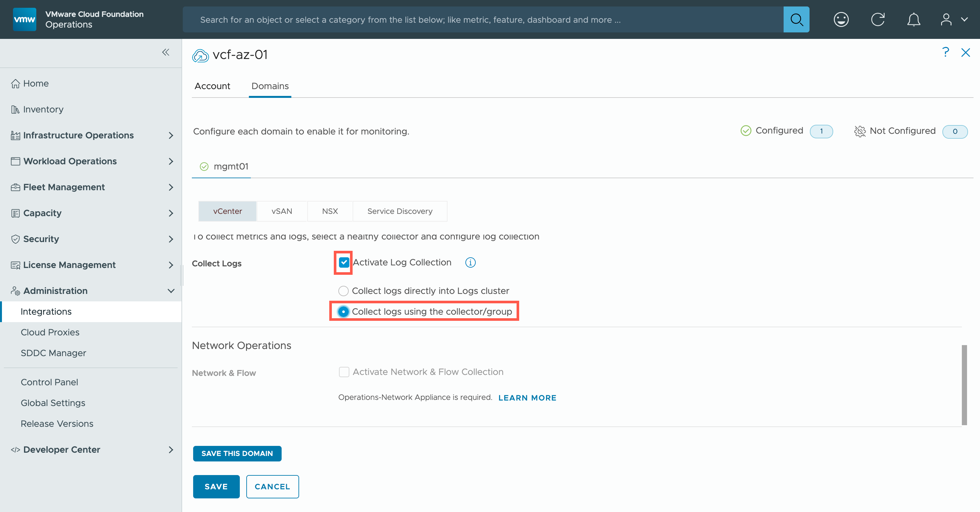The width and height of the screenshot is (980, 512).
Task: Enable Activate Network & Flow Collection checkbox
Action: [x=344, y=372]
